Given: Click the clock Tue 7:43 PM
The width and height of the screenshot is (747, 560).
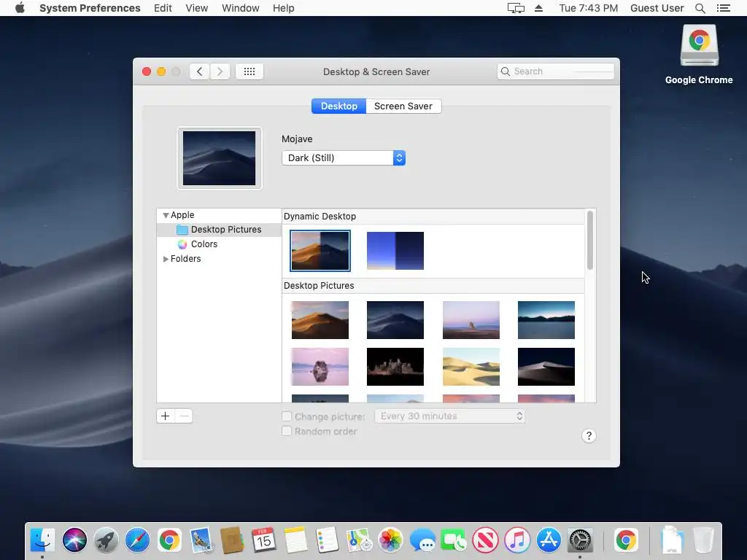Looking at the screenshot, I should (589, 8).
